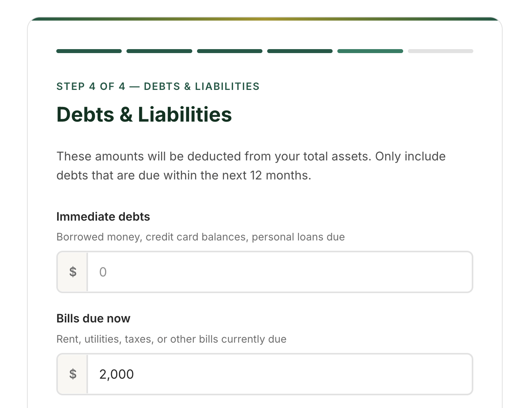Click the dollar sign prefix on Immediate debts
Viewport: 532px width, 408px height.
click(x=73, y=272)
